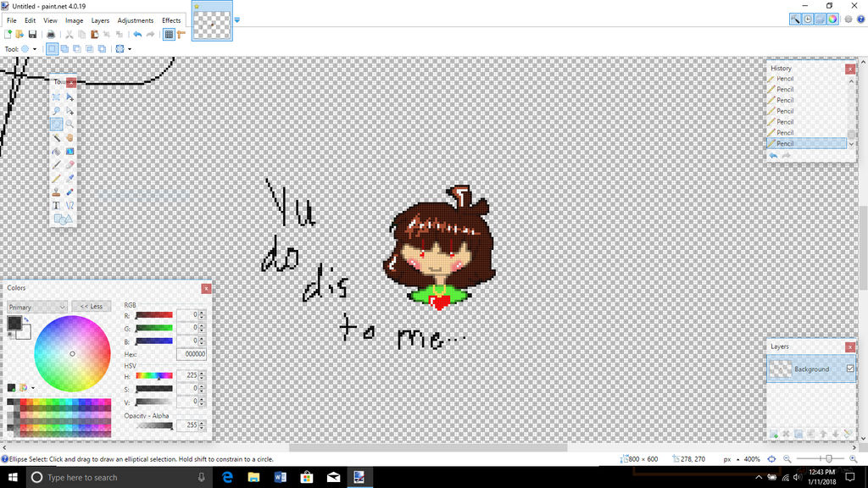Click the Undo arrow on the toolbar
The height and width of the screenshot is (488, 868).
137,35
